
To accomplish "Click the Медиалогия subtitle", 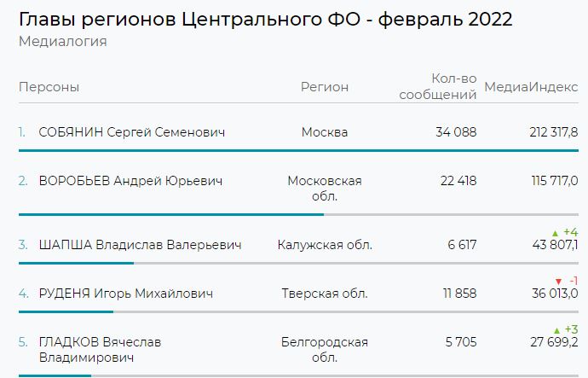I will click(62, 41).
